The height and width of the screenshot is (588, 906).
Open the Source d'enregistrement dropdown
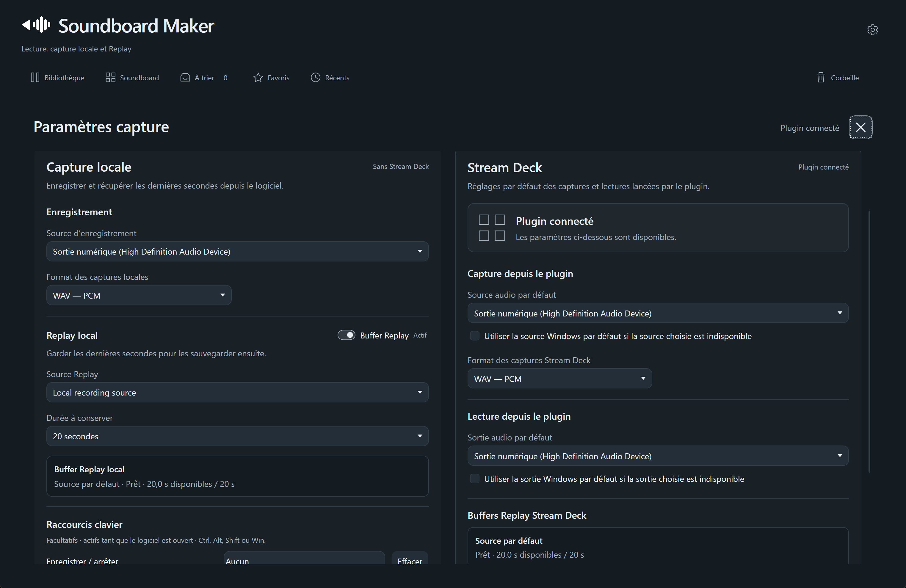(x=238, y=251)
